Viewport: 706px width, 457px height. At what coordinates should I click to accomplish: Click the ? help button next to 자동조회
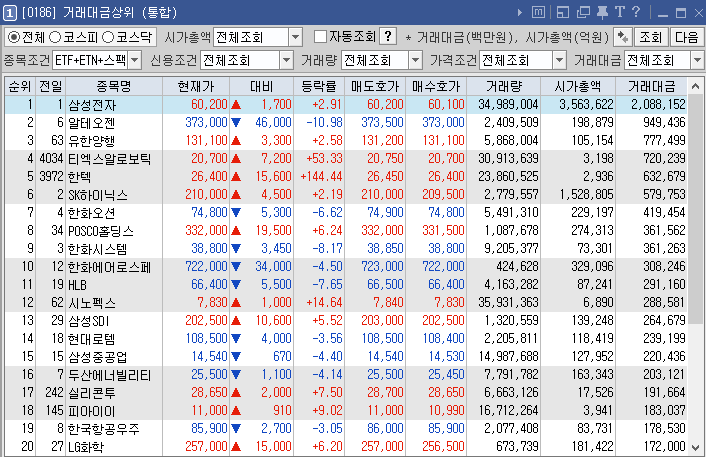(388, 36)
